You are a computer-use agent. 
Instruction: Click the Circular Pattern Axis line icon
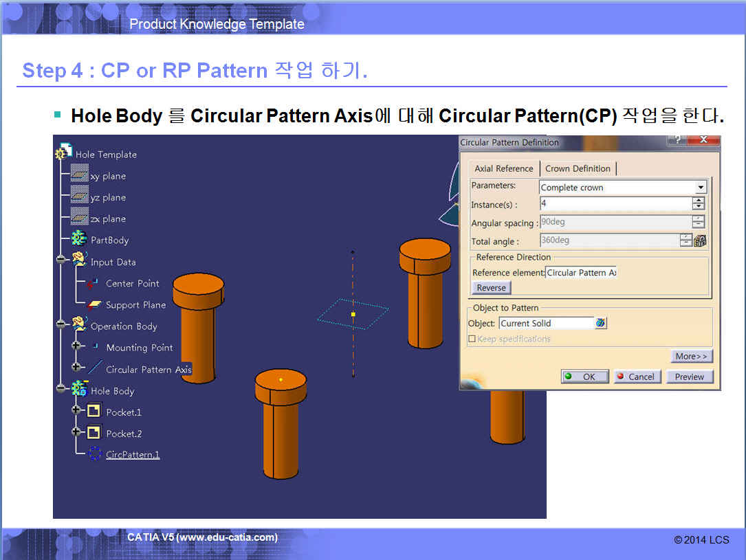(x=95, y=368)
